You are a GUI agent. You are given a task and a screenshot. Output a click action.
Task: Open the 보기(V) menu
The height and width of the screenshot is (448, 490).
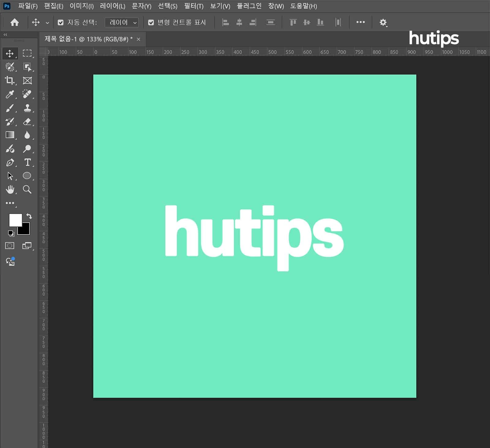[220, 6]
